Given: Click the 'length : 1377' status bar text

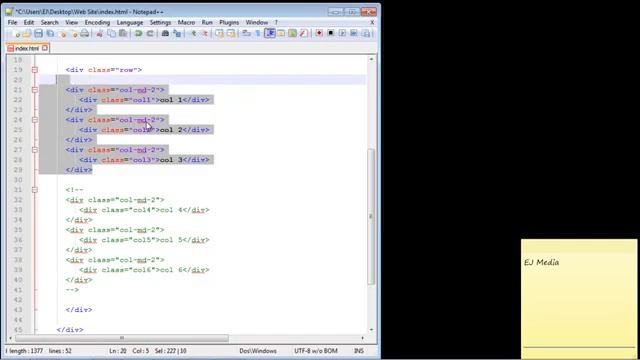Looking at the screenshot, I should pyautogui.click(x=26, y=351).
